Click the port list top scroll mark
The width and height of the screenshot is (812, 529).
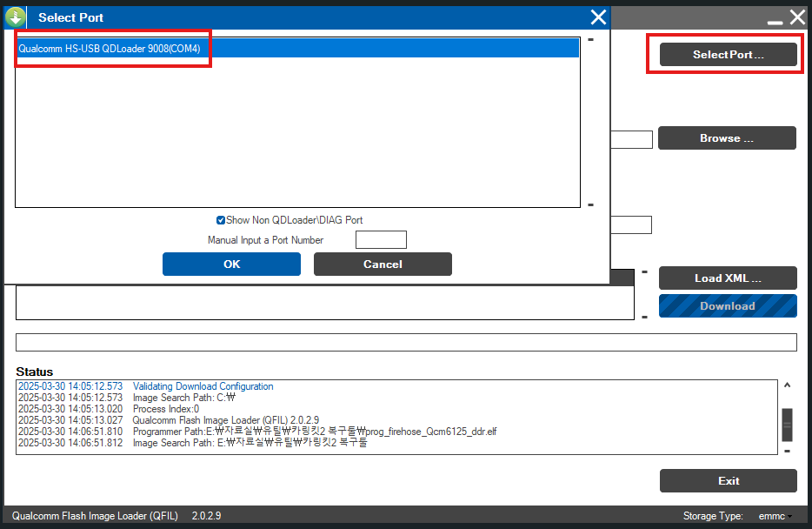tap(590, 39)
